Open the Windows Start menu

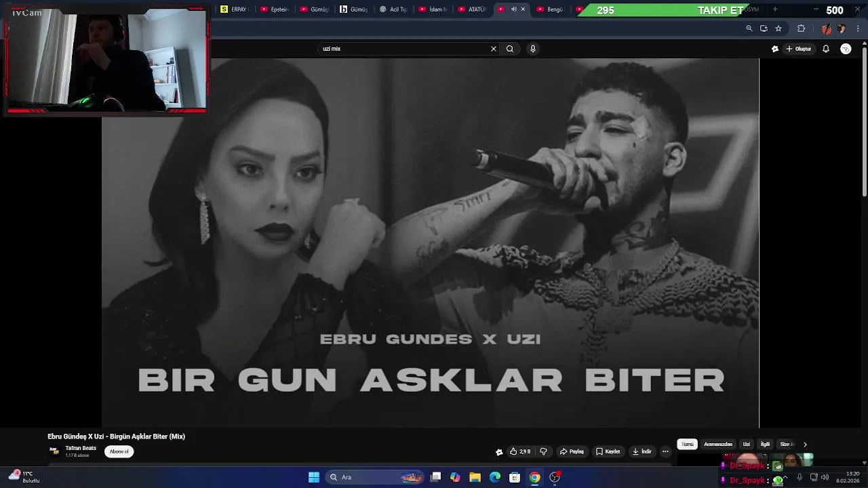314,477
